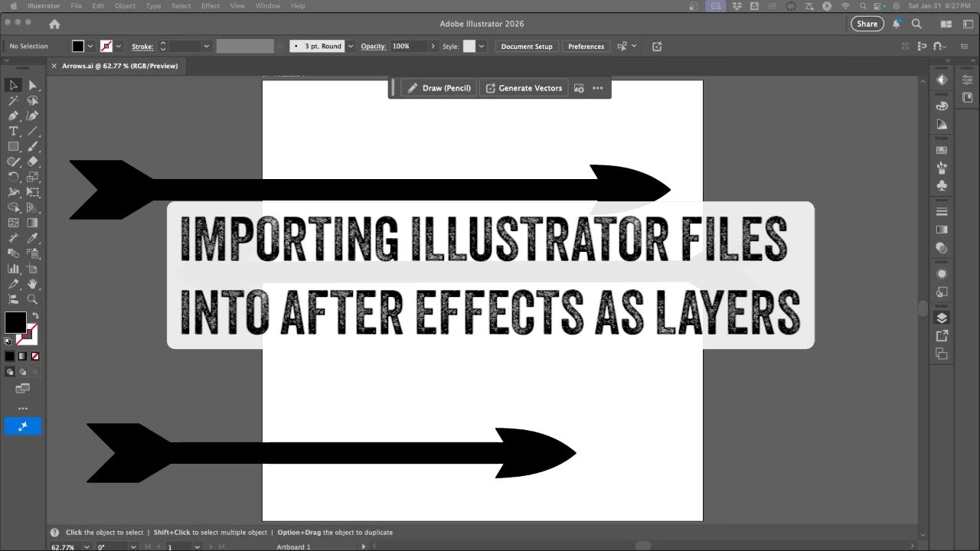
Task: Open the zoom level 62.77% dropdown
Action: coord(86,546)
